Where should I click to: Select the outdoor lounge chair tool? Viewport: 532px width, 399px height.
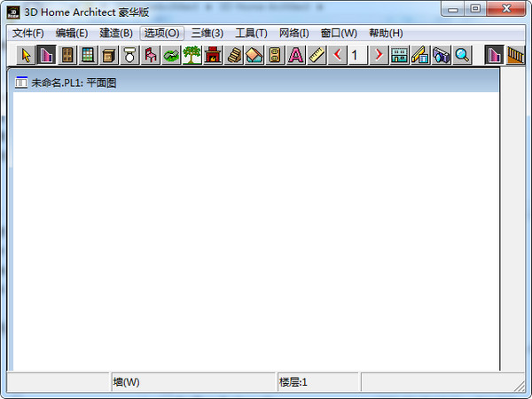pyautogui.click(x=171, y=55)
